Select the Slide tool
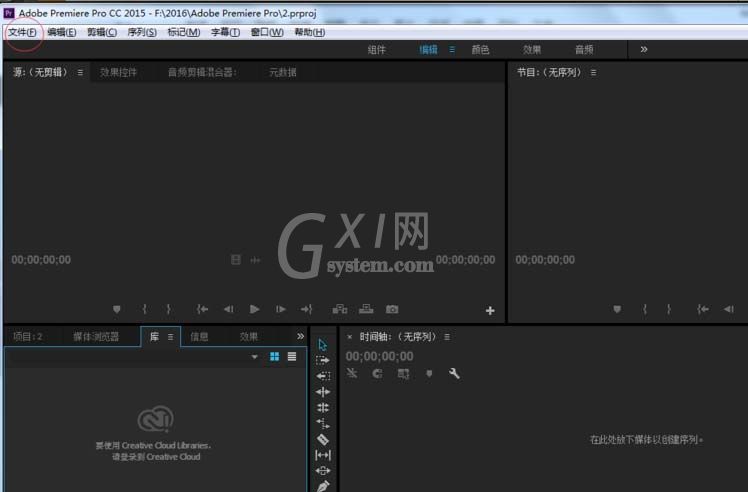Screen dimensions: 748x492 click(323, 471)
